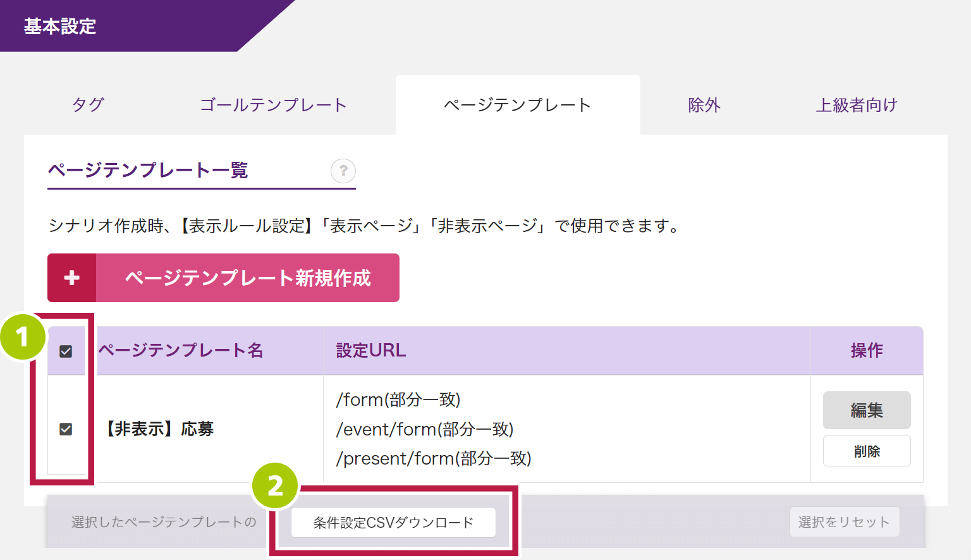Click the 設定URL column header
Screen dimensions: 971x560
pyautogui.click(x=371, y=350)
